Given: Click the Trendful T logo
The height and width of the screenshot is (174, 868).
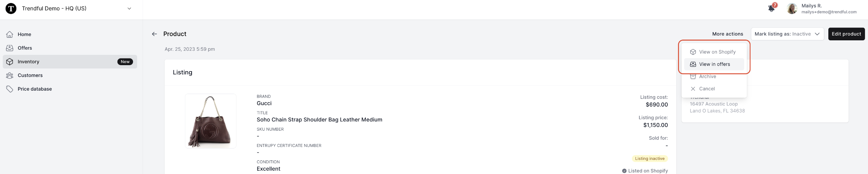Looking at the screenshot, I should [11, 9].
